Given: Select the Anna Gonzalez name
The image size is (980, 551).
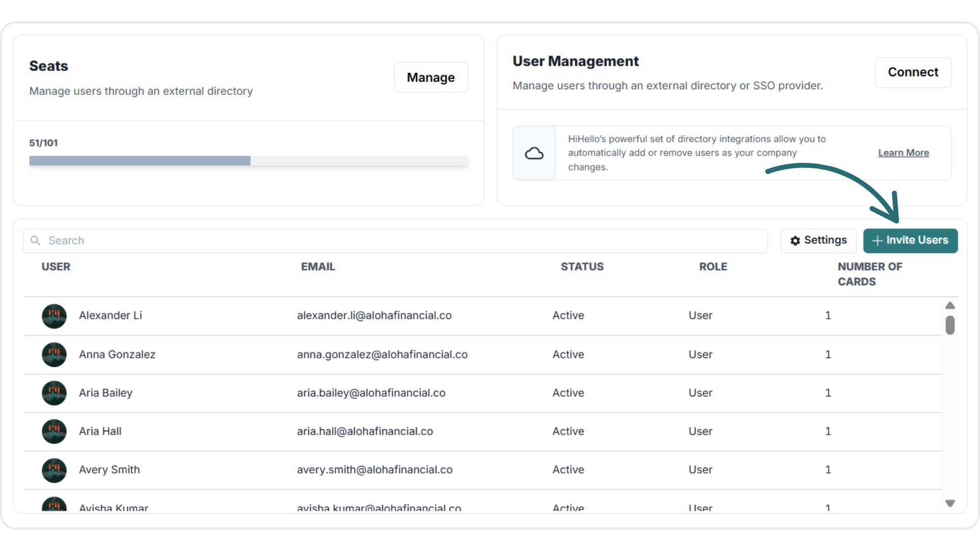Looking at the screenshot, I should (x=117, y=355).
